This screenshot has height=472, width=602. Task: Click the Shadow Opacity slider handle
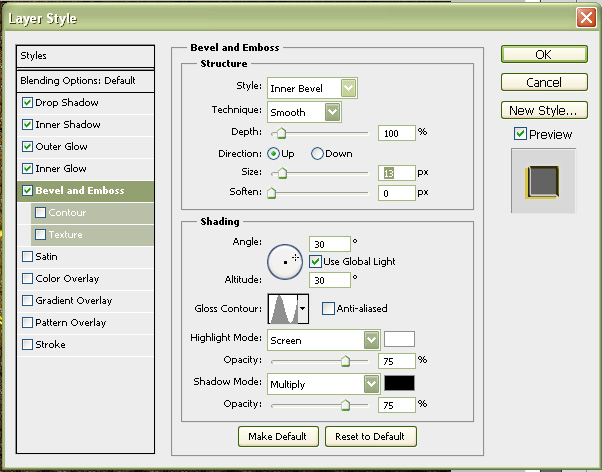(345, 405)
